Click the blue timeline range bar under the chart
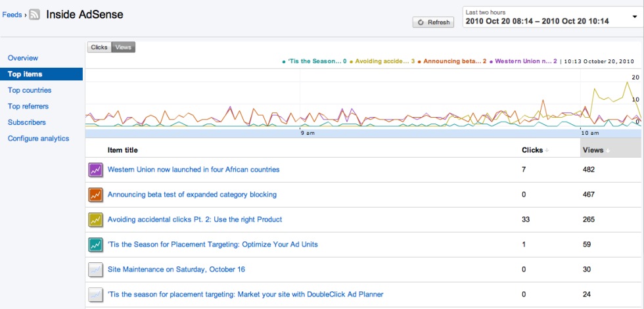Image resolution: width=644 pixels, height=309 pixels. [363, 134]
